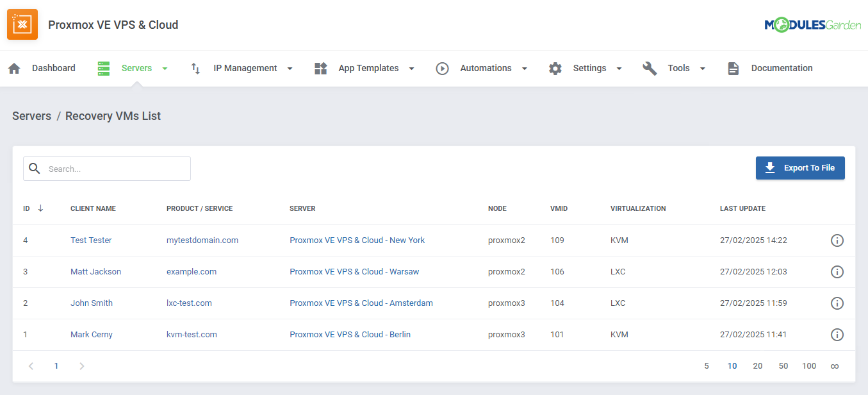Click the Dashboard home icon
This screenshot has height=395, width=868.
point(14,69)
